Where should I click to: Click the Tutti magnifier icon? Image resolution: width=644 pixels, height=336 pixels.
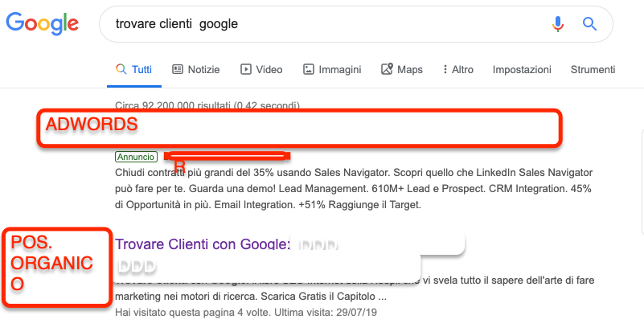pyautogui.click(x=121, y=69)
